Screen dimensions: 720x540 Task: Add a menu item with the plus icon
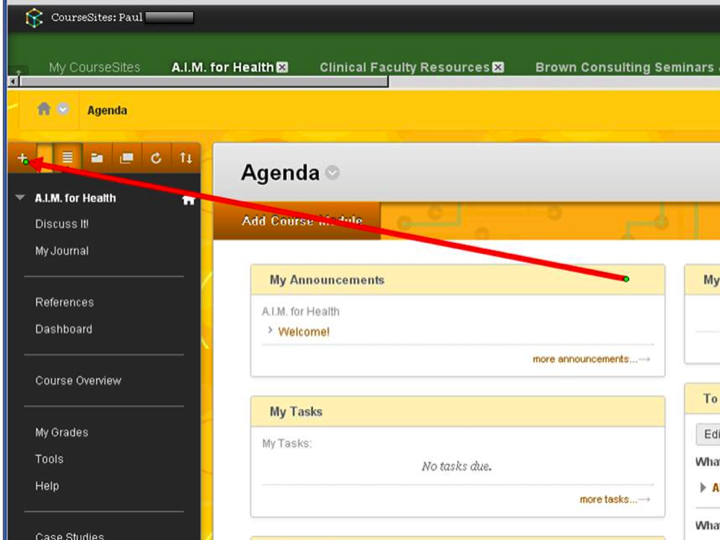point(22,158)
